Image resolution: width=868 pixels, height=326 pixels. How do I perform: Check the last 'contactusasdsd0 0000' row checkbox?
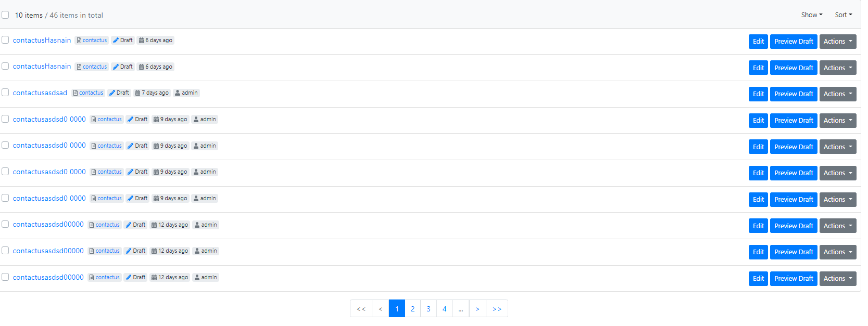tap(5, 198)
